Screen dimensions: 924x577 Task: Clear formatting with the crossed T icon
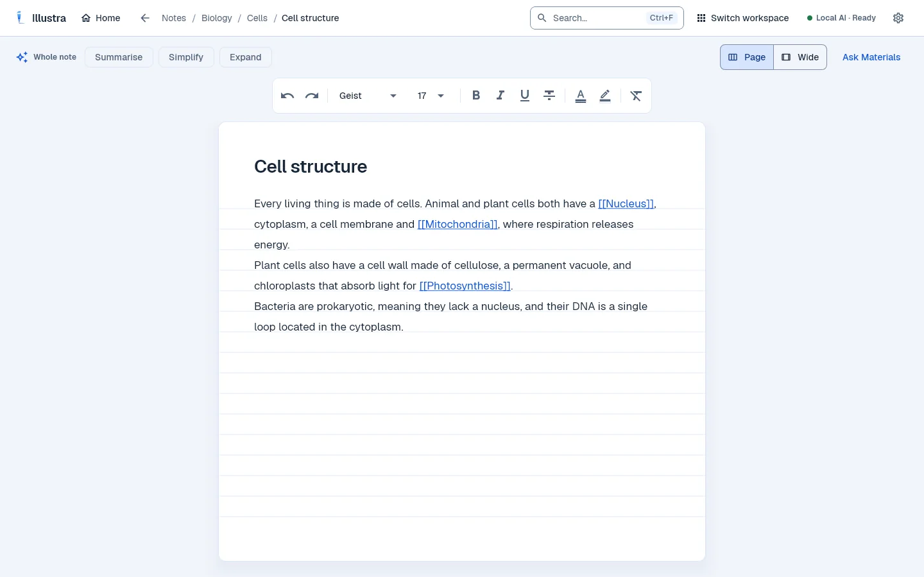636,96
